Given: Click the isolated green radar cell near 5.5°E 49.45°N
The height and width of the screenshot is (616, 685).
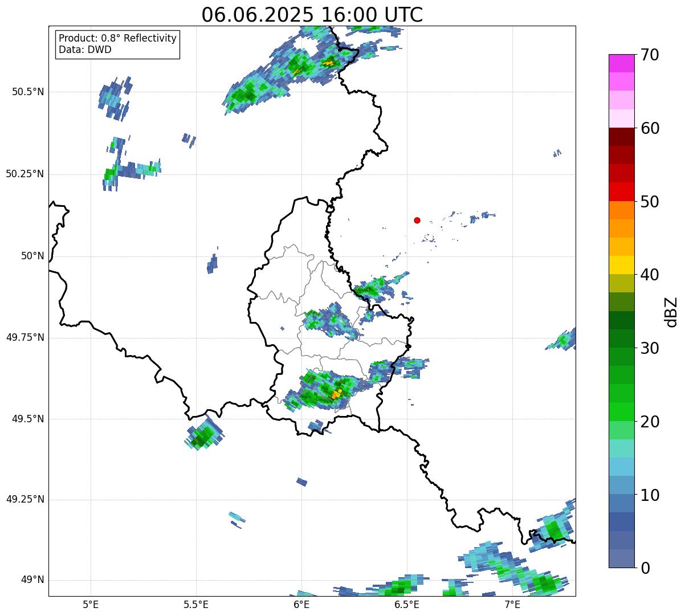Looking at the screenshot, I should click(203, 435).
